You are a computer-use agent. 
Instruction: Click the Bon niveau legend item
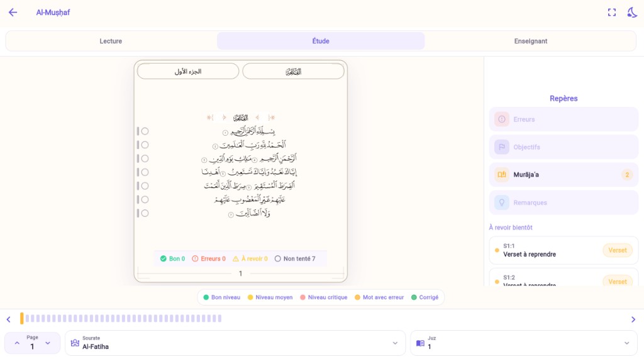tap(222, 297)
